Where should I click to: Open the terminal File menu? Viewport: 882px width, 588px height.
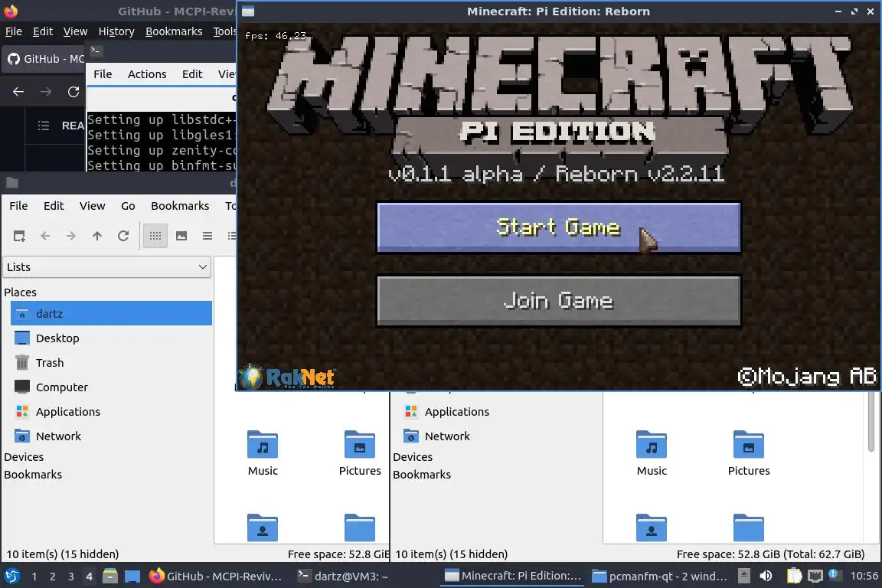103,74
